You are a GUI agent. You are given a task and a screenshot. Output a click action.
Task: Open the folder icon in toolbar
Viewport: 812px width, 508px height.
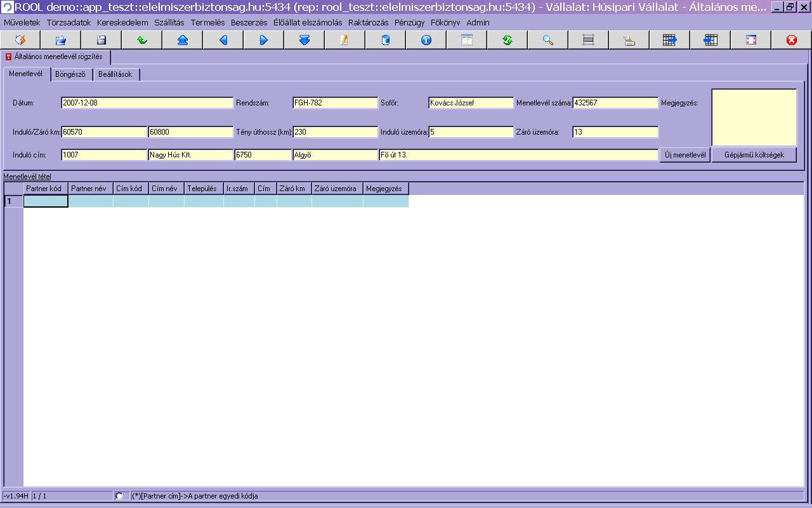pos(61,40)
